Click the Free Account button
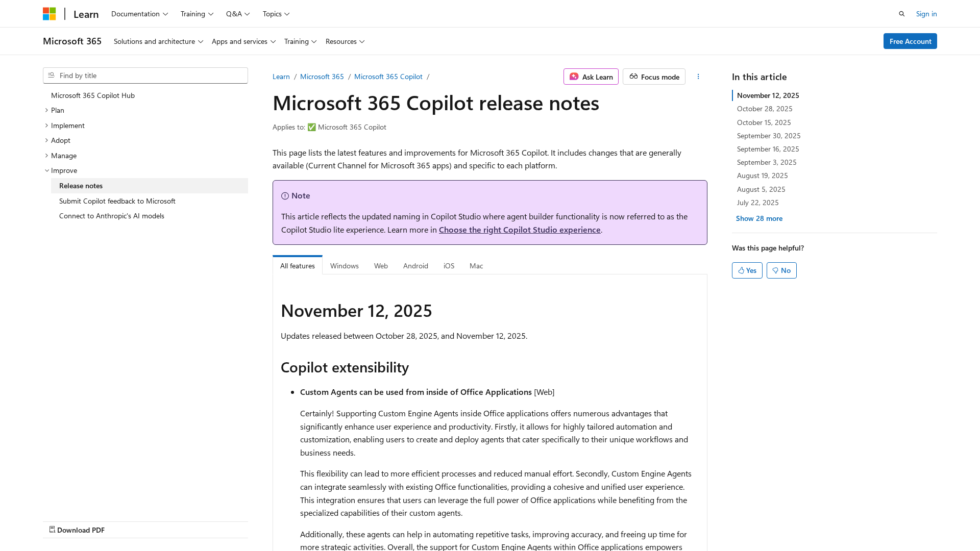The image size is (980, 551). tap(910, 41)
